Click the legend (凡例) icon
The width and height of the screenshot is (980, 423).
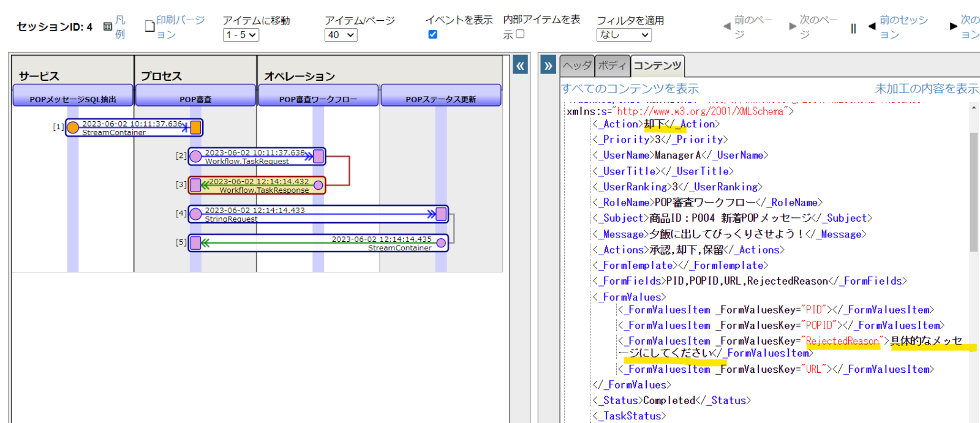click(108, 27)
